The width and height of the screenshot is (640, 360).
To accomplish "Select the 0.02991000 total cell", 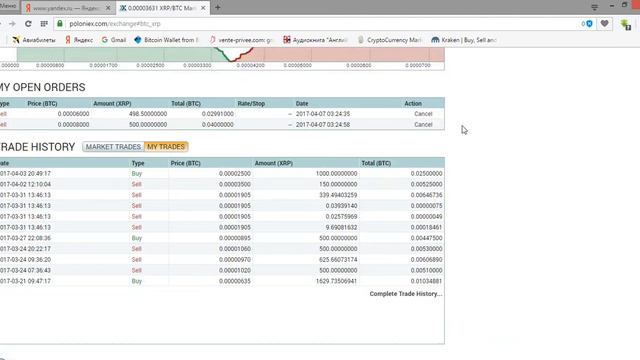I will click(218, 114).
